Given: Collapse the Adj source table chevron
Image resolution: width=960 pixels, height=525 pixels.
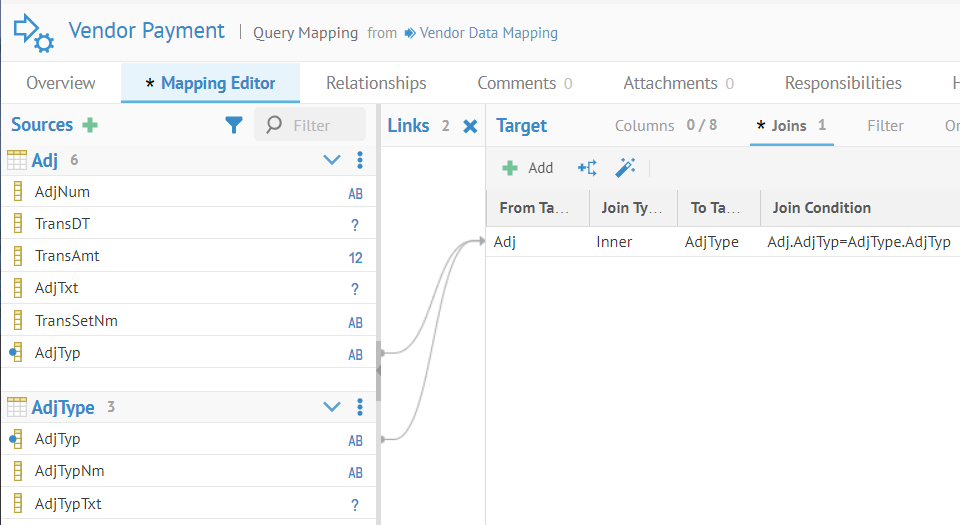Looking at the screenshot, I should point(332,160).
